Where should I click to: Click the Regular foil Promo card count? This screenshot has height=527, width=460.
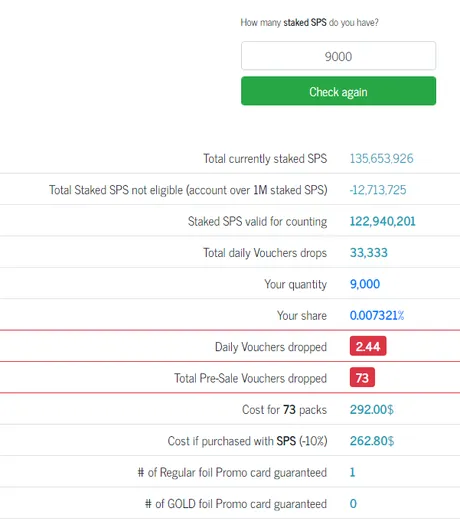point(352,472)
